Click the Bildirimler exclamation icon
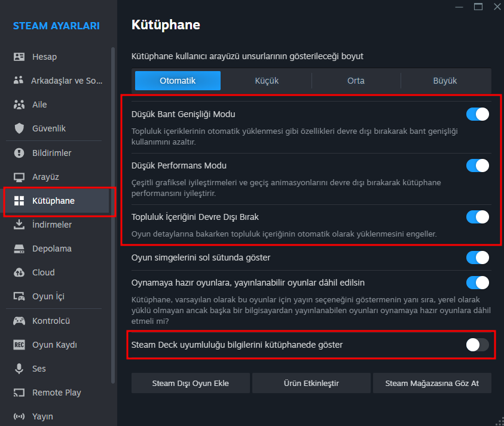The image size is (504, 426). click(x=19, y=153)
